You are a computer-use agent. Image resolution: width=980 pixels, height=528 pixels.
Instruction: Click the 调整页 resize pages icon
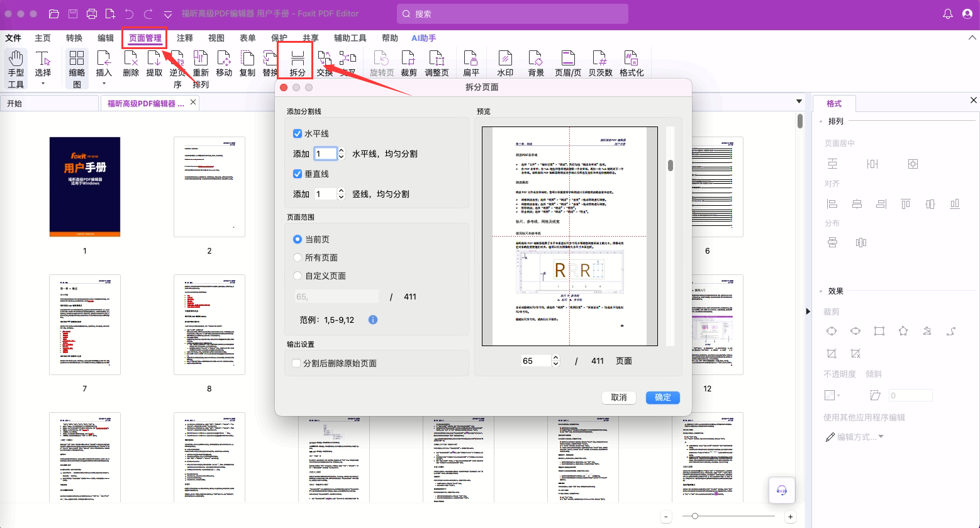437,65
